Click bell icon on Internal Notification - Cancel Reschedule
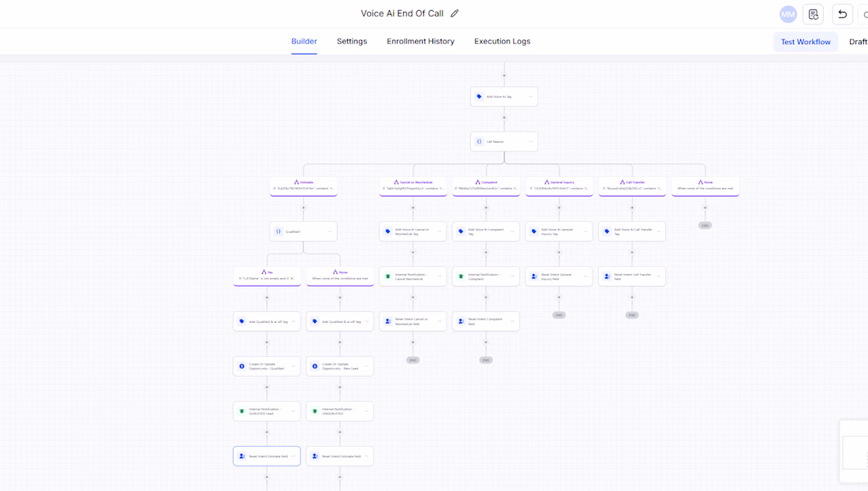This screenshot has height=491, width=868. (388, 276)
